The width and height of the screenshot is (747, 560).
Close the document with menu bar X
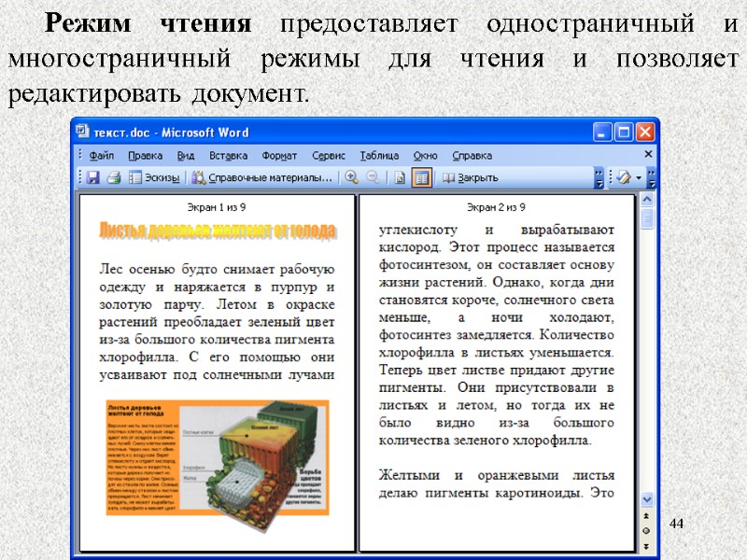point(648,154)
